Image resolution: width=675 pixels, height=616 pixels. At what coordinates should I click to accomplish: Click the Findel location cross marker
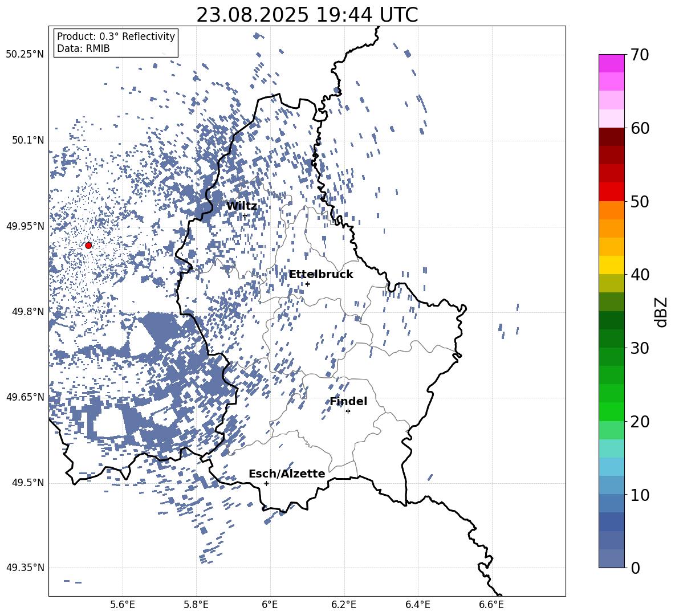pos(348,411)
